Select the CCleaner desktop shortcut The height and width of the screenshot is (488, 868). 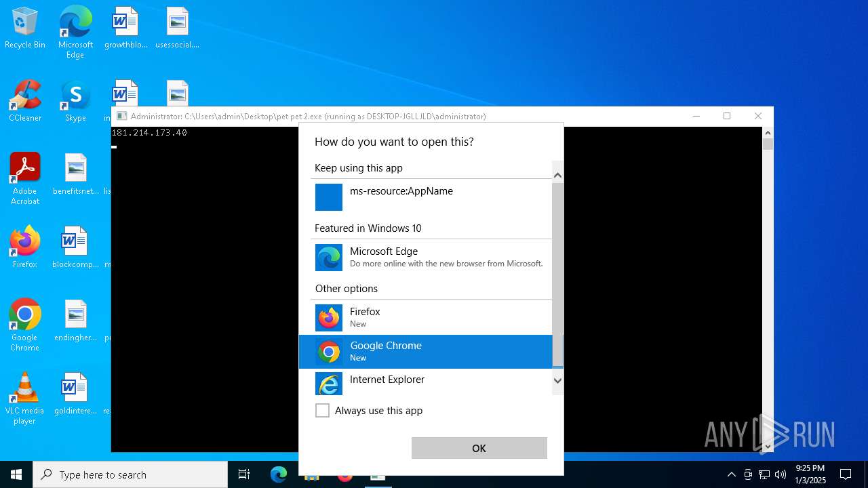(25, 102)
